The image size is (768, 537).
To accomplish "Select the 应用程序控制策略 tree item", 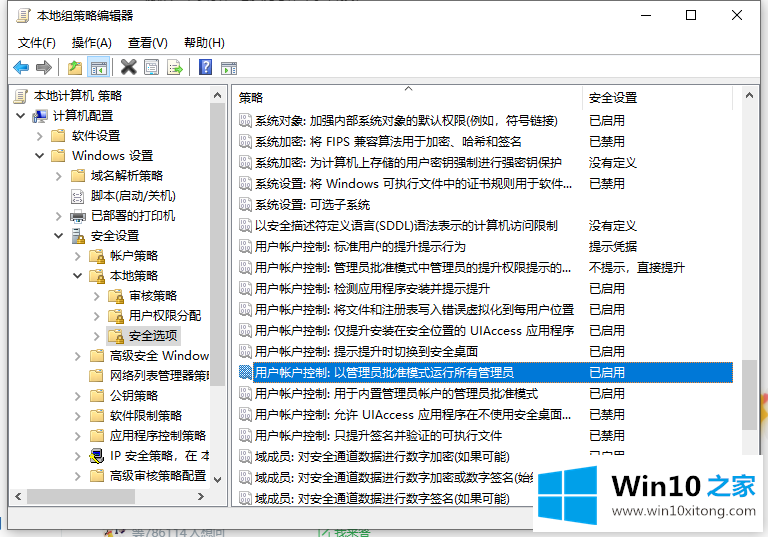I will (158, 436).
